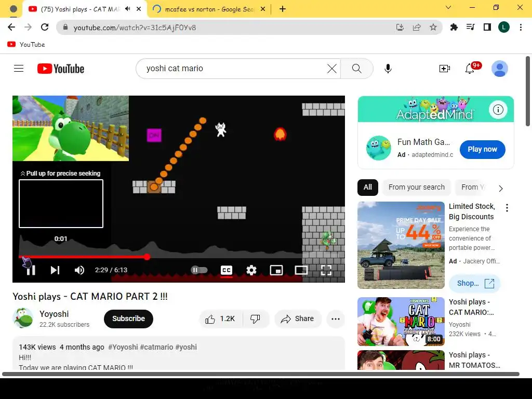The width and height of the screenshot is (532, 399).
Task: Pause the video playback
Action: [x=31, y=270]
